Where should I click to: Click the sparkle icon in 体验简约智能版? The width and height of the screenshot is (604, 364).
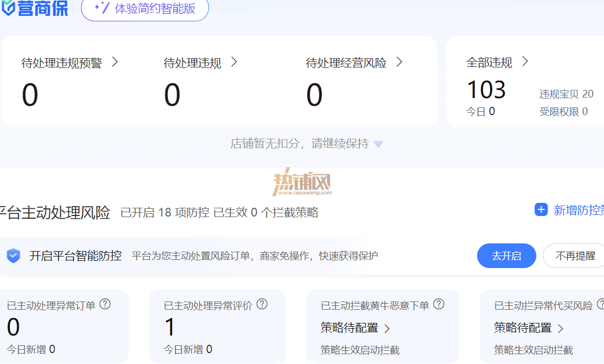click(102, 7)
